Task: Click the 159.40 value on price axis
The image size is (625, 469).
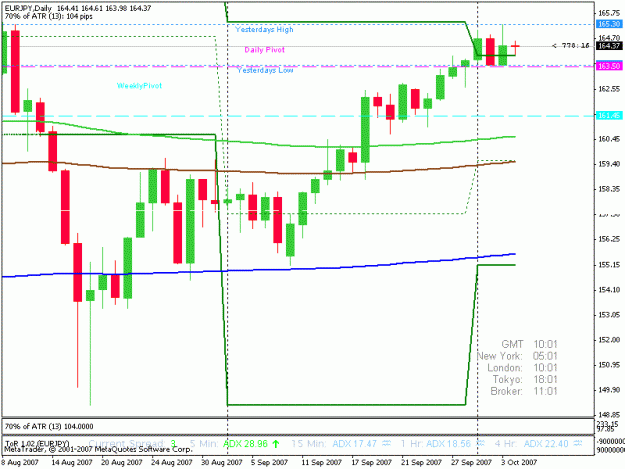Action: point(609,164)
